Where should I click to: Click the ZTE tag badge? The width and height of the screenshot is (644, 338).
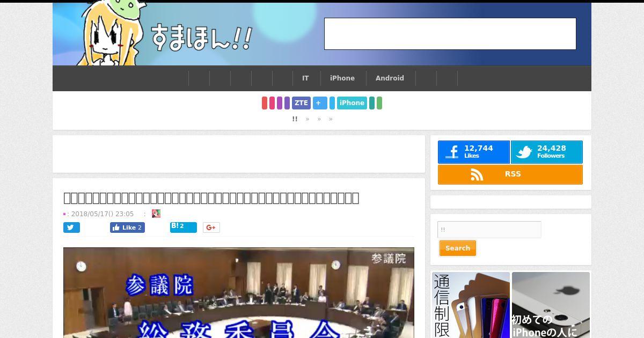tap(301, 103)
